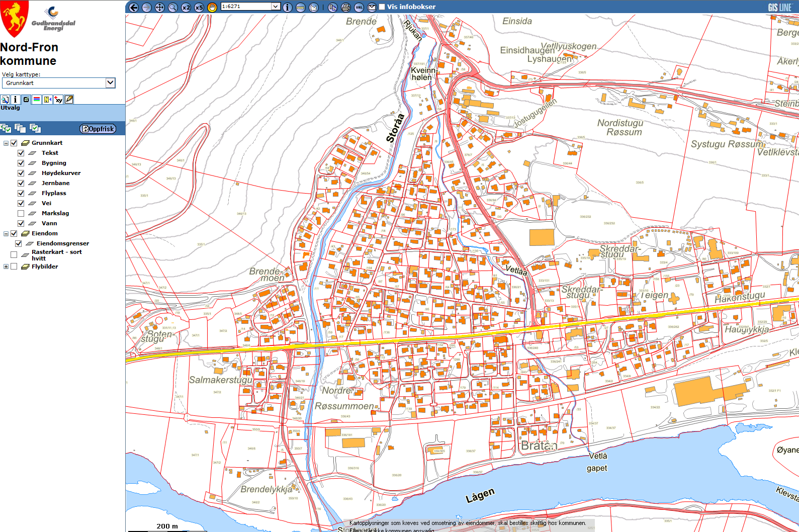Click the Nordre Røssummoen place name
Viewport: 799px width, 532px height.
pos(344,398)
